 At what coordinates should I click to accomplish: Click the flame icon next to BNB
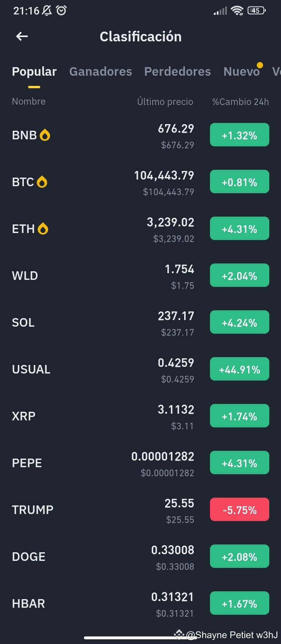45,135
